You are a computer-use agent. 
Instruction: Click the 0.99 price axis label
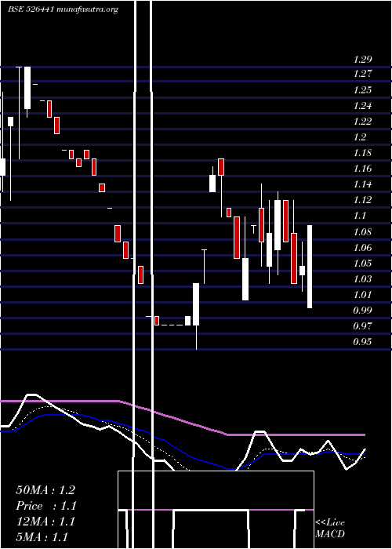pyautogui.click(x=362, y=311)
